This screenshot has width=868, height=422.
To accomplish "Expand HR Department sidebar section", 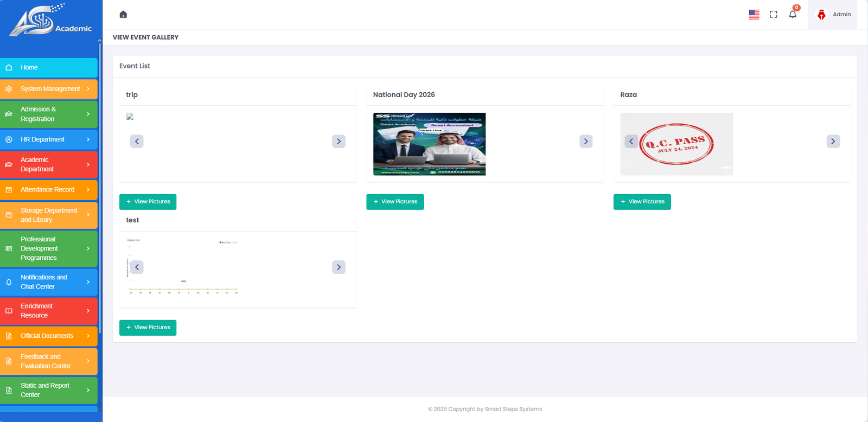I will point(49,139).
